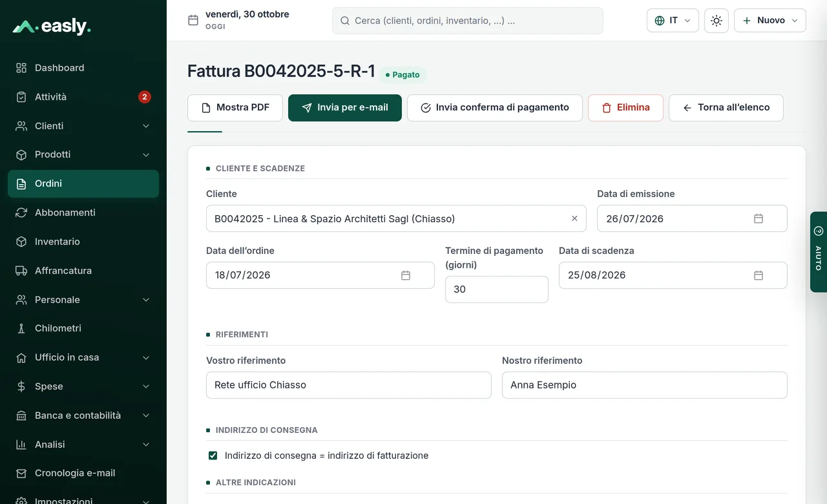Screen dimensions: 827x504
Task: Click the Vostro riferimento input field
Action: (x=349, y=385)
